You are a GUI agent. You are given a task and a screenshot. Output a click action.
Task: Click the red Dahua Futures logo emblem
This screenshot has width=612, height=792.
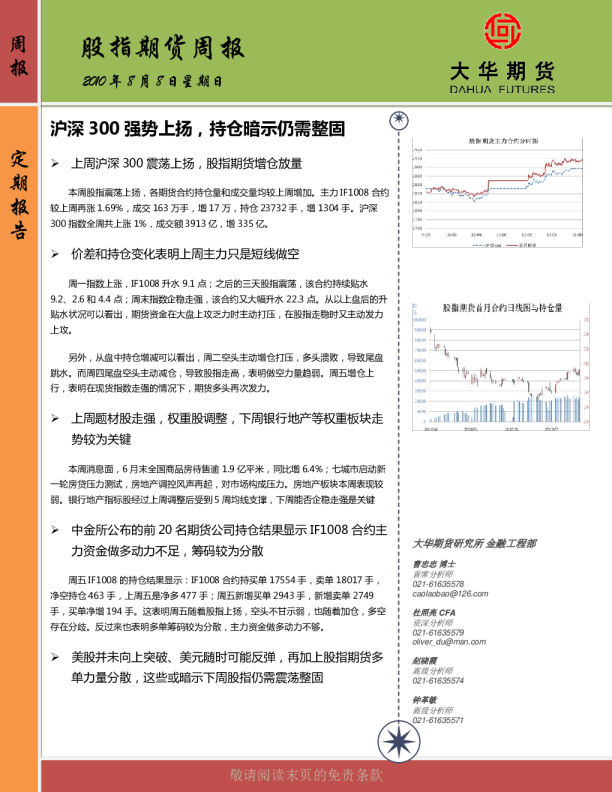click(x=502, y=32)
